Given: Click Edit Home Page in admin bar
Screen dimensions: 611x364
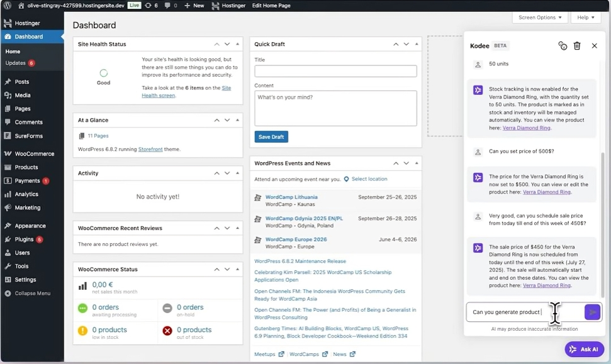Looking at the screenshot, I should point(271,6).
